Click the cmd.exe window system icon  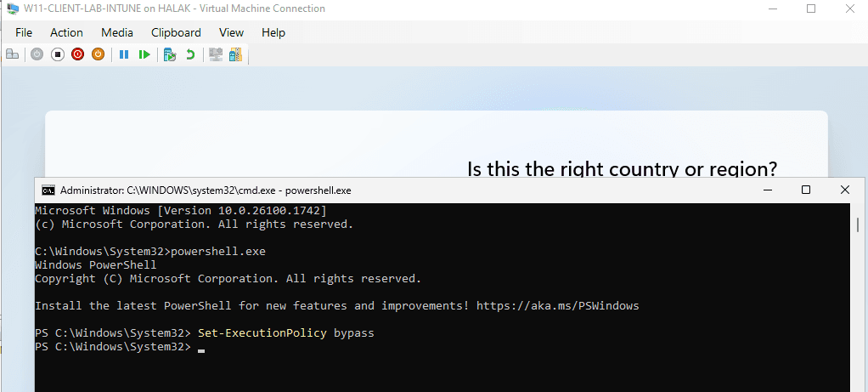pyautogui.click(x=48, y=190)
